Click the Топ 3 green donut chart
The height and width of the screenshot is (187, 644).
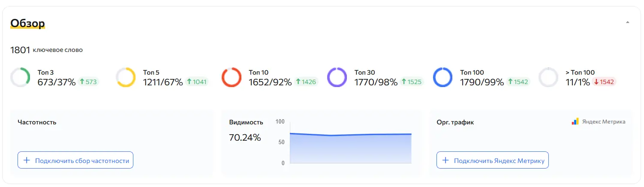pos(20,78)
